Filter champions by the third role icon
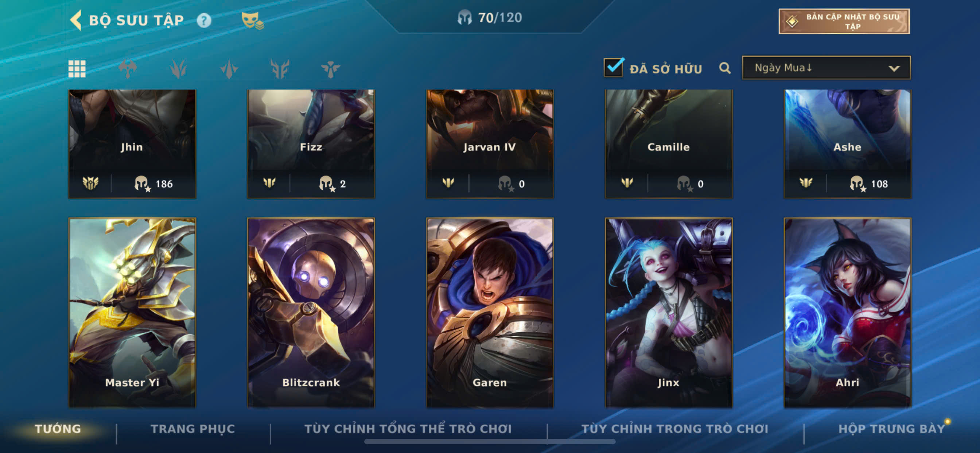Image resolution: width=980 pixels, height=453 pixels. (x=229, y=69)
